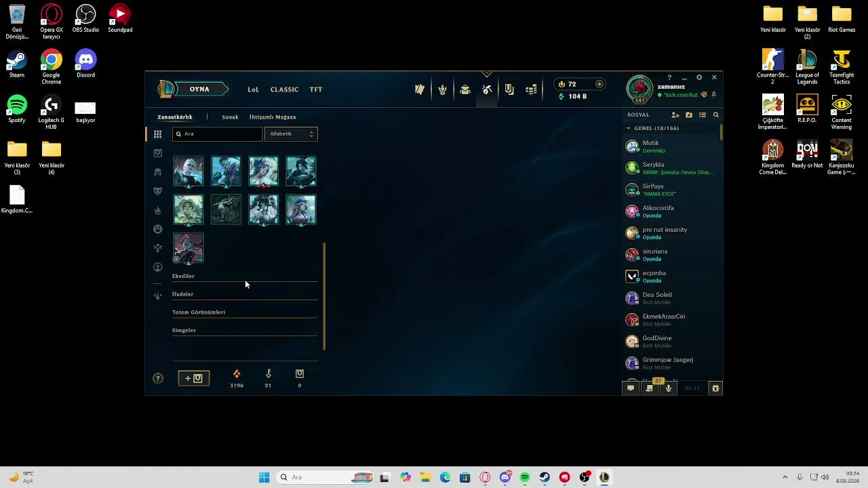The image size is (868, 488).
Task: Filter loot by chests sidebar icon
Action: click(x=157, y=153)
